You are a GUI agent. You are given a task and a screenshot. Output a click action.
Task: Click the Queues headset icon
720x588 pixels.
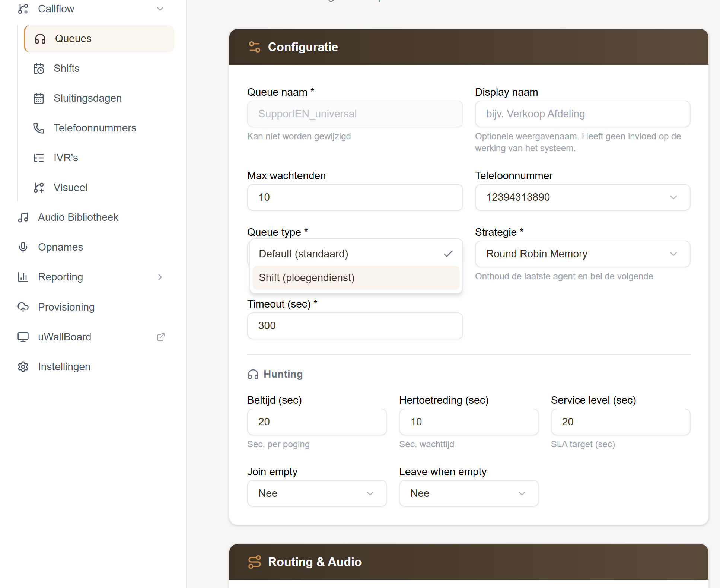(40, 39)
